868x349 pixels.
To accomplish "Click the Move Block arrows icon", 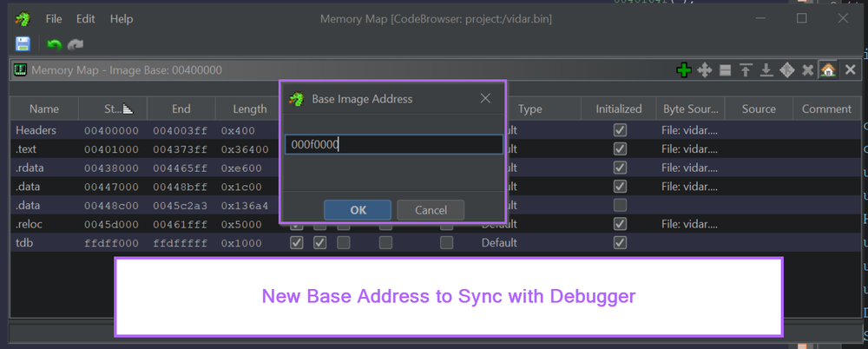I will point(704,70).
